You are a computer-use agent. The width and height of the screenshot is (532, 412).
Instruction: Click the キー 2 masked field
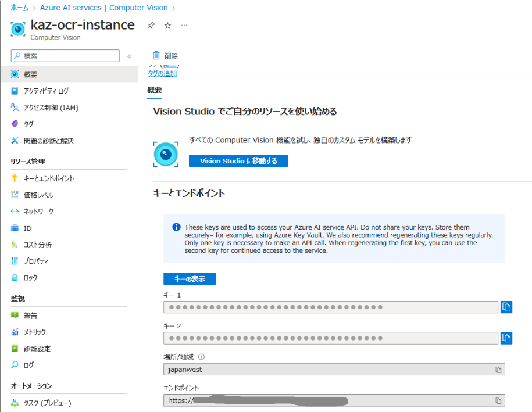point(331,338)
